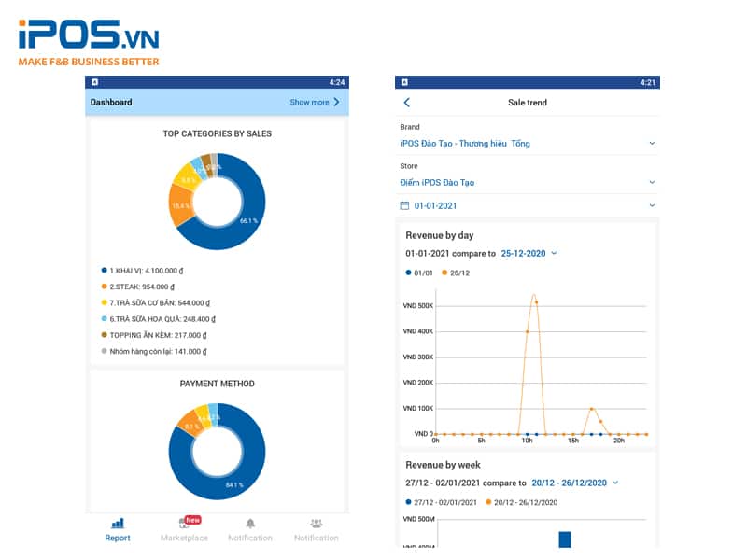Go back from Sale trend screen

click(x=406, y=103)
